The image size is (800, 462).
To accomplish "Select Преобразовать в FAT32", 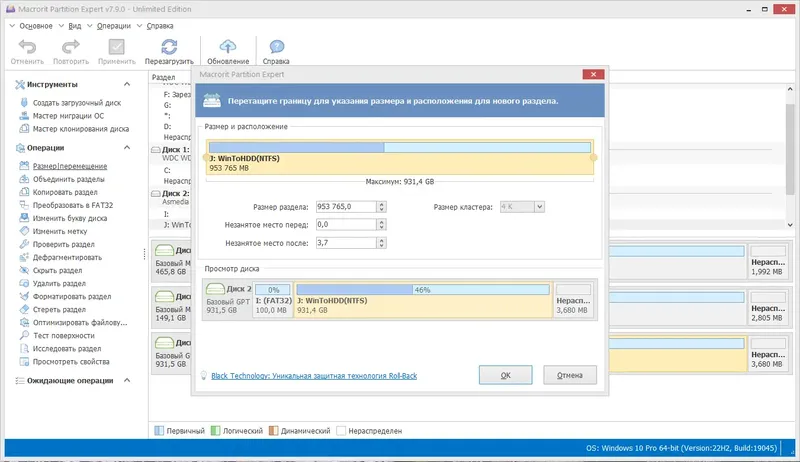I will click(72, 205).
